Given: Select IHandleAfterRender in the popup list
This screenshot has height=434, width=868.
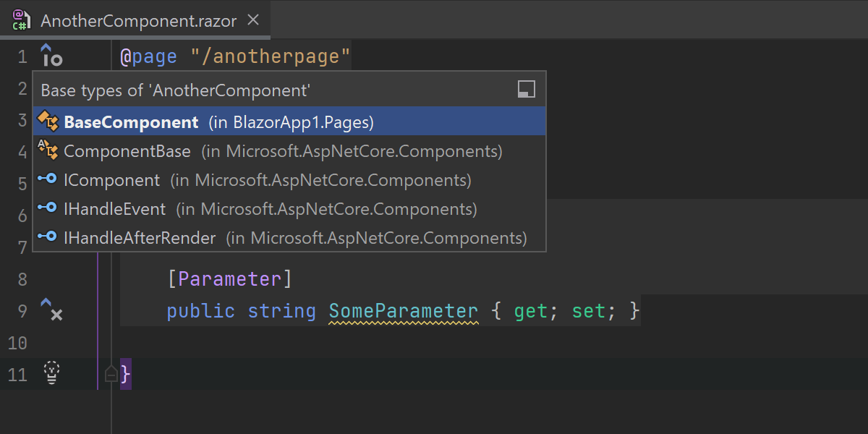Looking at the screenshot, I should 140,238.
